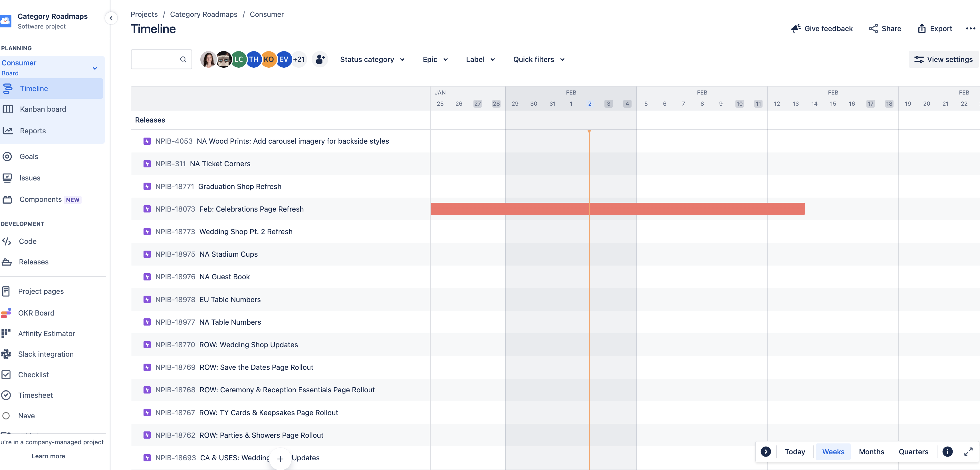Open Reports in the Planning section
This screenshot has width=980, height=470.
tap(33, 130)
